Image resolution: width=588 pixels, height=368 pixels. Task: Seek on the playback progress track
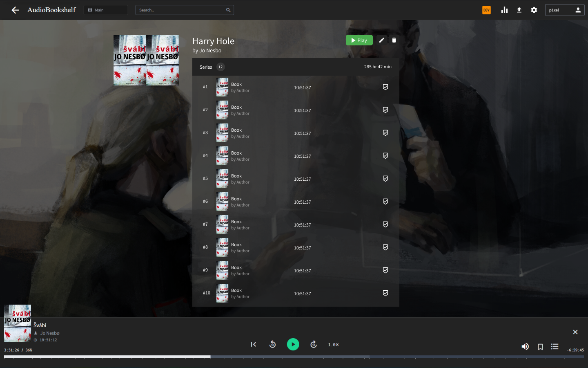coord(294,357)
